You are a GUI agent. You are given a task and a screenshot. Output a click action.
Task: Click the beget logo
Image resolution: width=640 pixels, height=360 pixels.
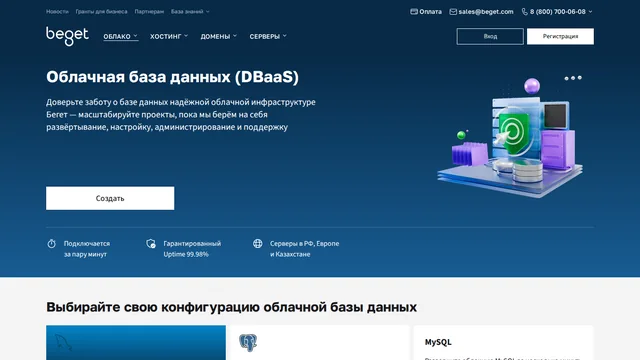[67, 36]
